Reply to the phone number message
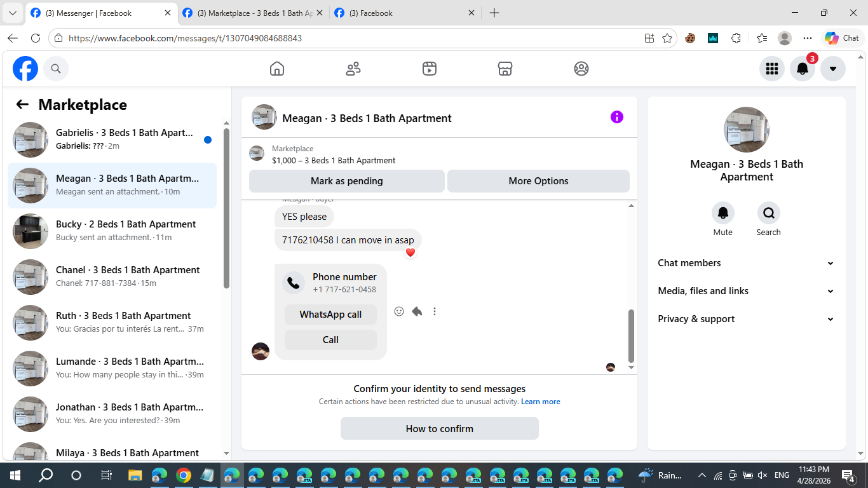868x488 pixels. point(417,311)
